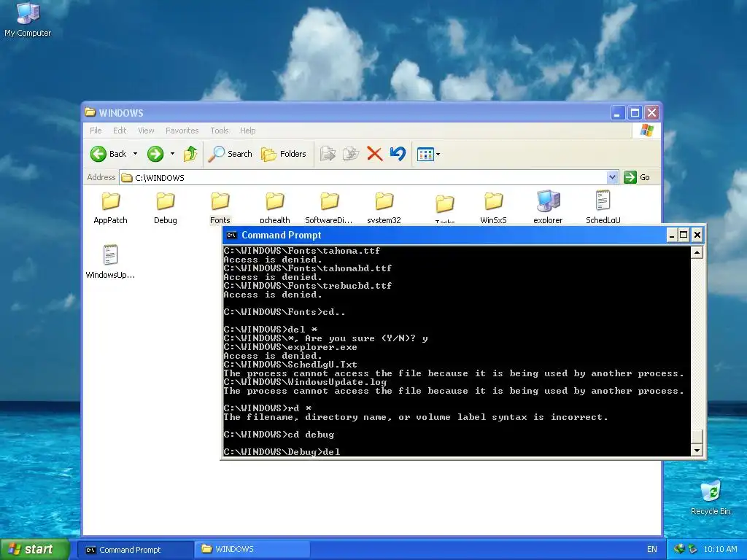The image size is (747, 560).
Task: Click the Copy To toolbar icon
Action: tap(351, 154)
